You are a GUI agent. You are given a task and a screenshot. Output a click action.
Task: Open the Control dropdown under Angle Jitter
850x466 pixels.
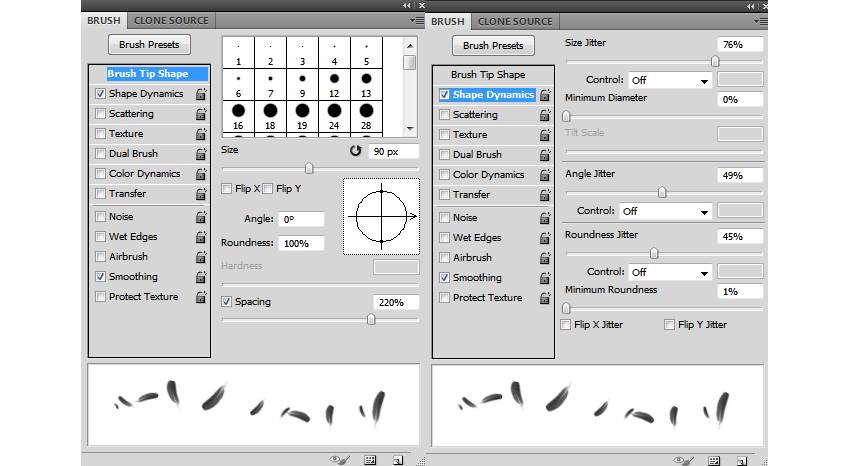[x=664, y=212]
